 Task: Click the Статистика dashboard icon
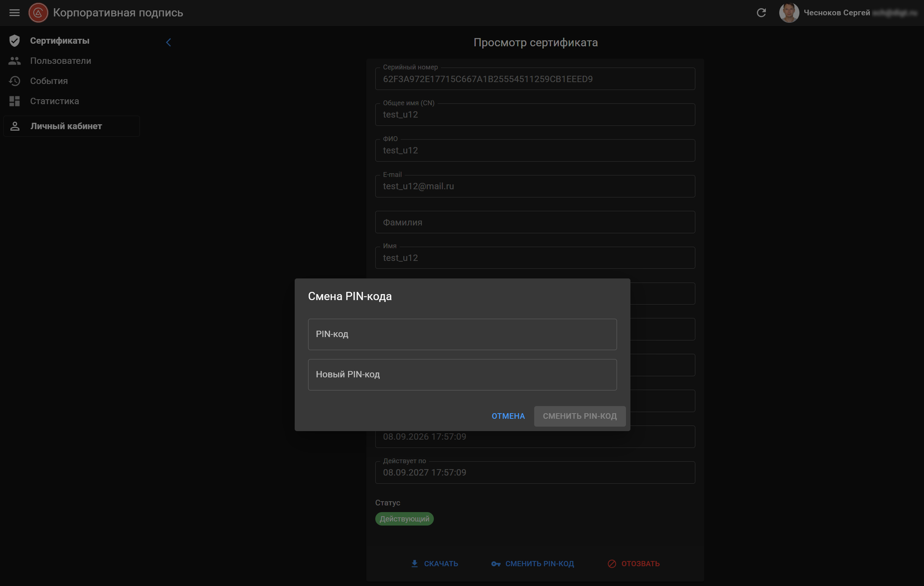point(15,101)
